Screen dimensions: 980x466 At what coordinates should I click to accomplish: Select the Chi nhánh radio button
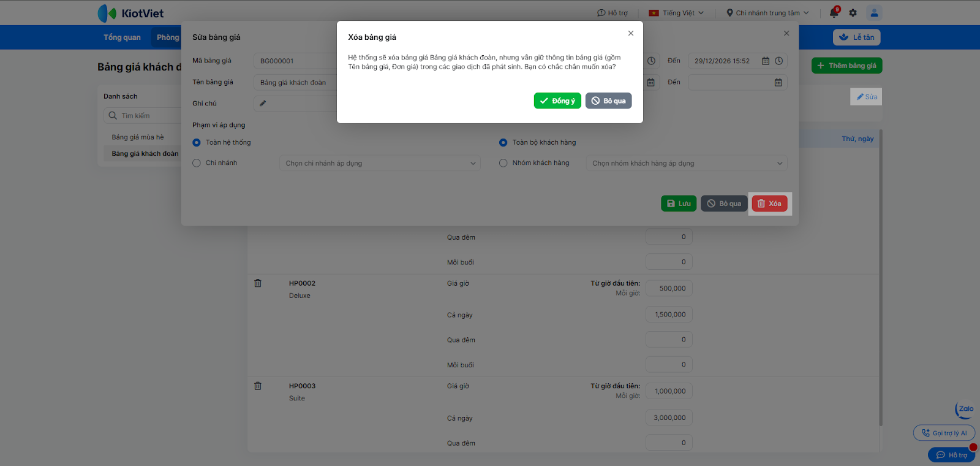pos(197,163)
